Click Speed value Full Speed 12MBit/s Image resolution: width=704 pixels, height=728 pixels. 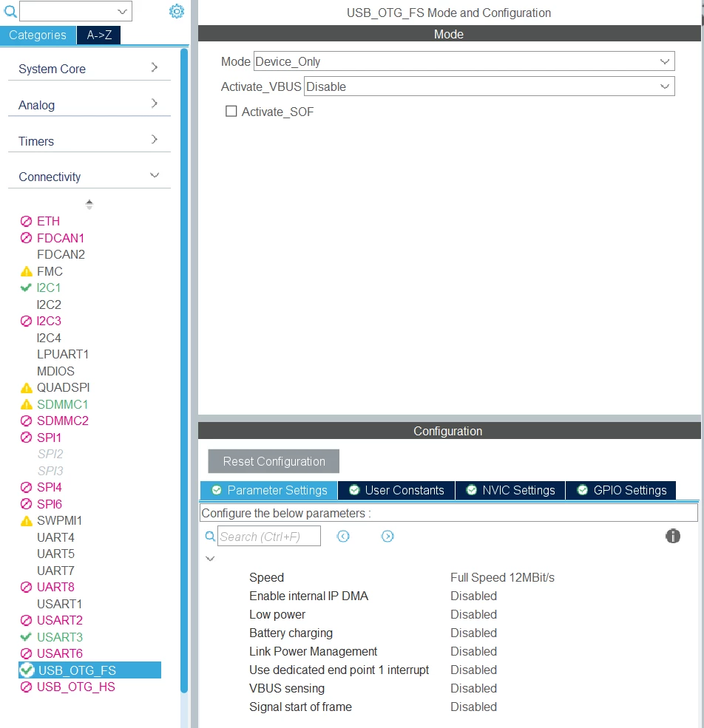pyautogui.click(x=502, y=577)
